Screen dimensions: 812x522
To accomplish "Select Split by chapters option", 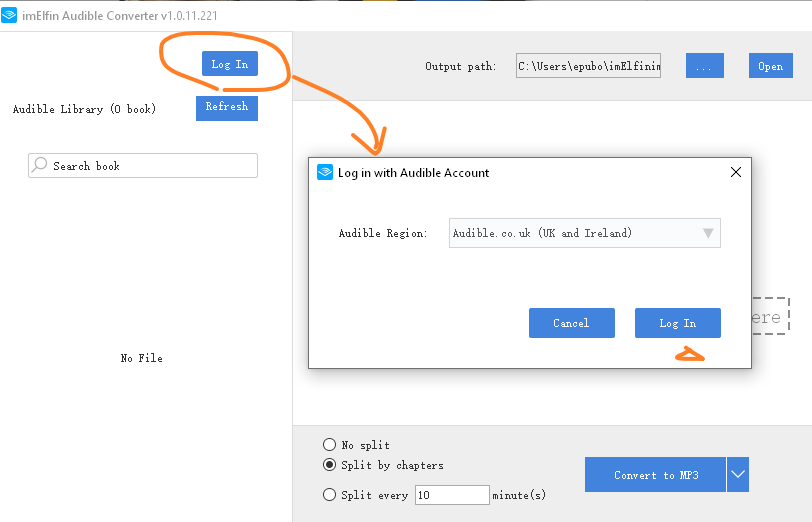I will 329,465.
